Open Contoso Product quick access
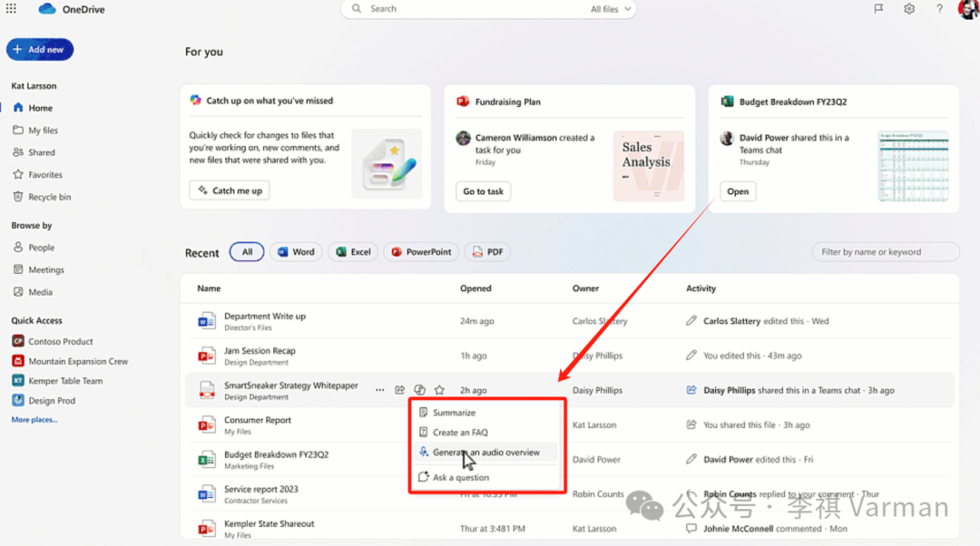The width and height of the screenshot is (980, 546). (x=53, y=342)
